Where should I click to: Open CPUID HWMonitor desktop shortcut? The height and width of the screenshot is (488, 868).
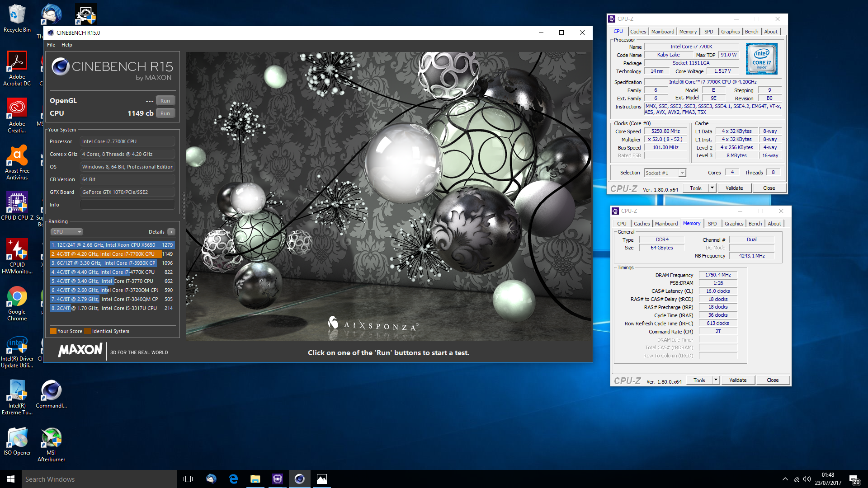17,257
